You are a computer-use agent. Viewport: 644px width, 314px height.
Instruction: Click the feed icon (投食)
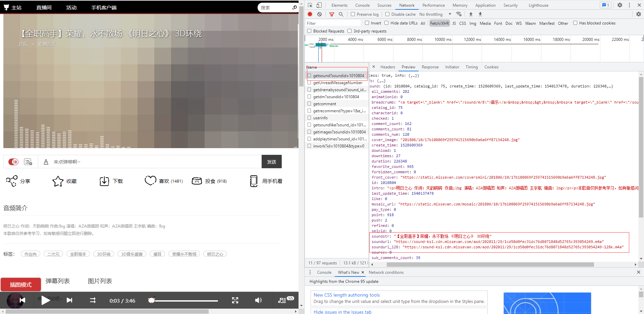(197, 181)
